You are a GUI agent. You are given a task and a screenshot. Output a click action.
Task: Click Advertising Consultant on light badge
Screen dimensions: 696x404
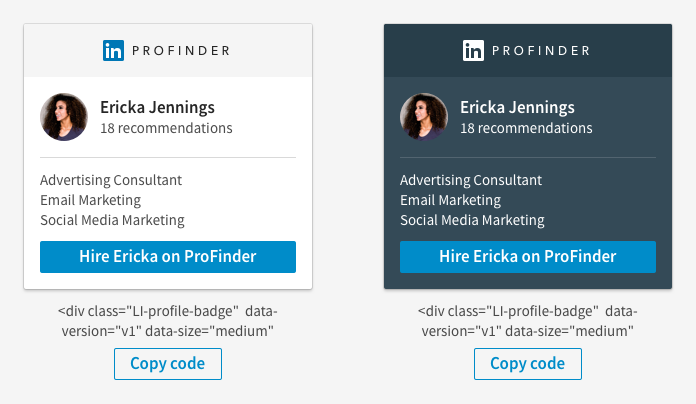(x=111, y=180)
